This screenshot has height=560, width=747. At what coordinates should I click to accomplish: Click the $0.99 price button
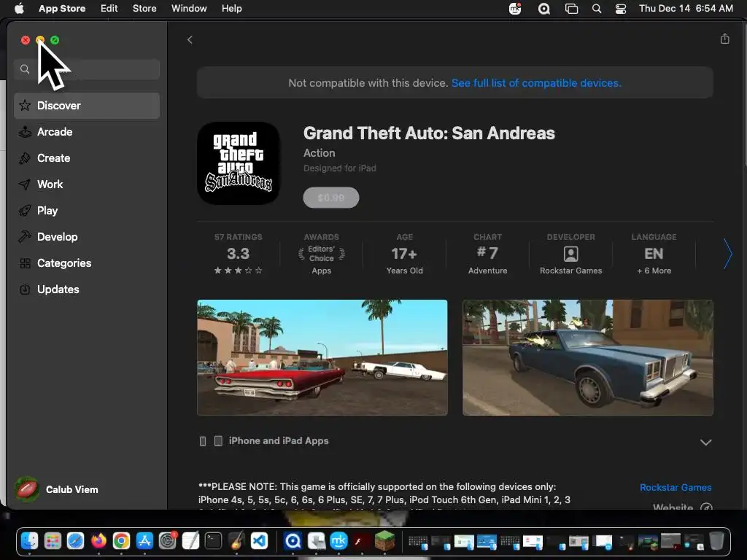(331, 198)
